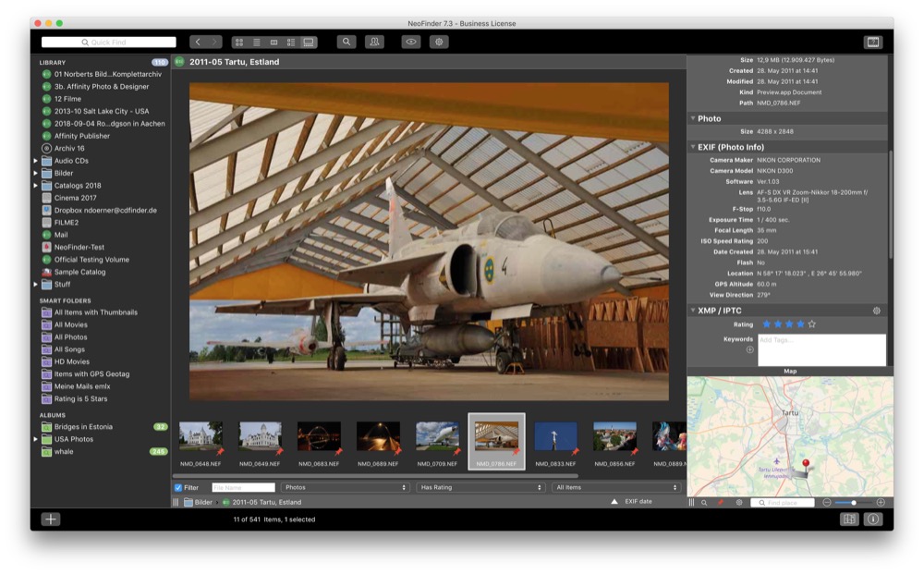
Task: Click the map zoom slider
Action: coord(853,503)
